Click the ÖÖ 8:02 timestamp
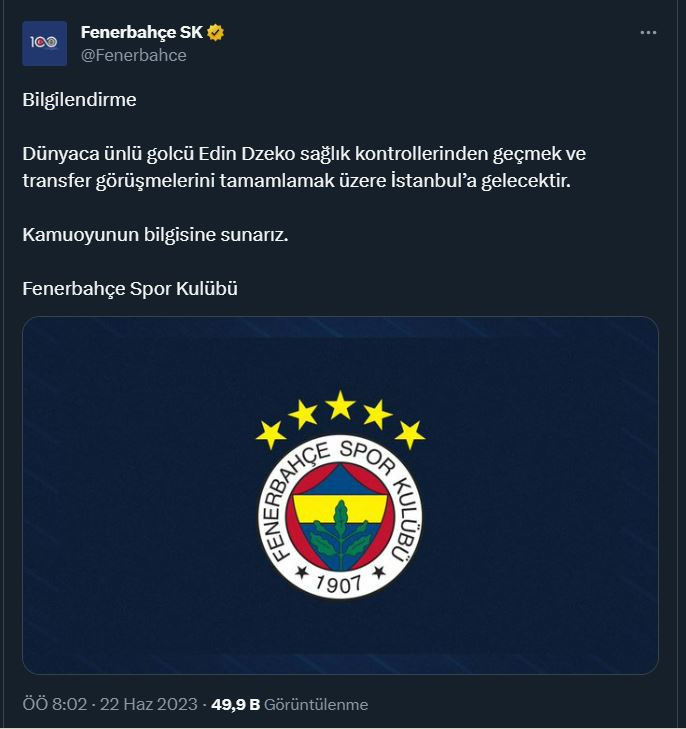Viewport: 686px width, 729px height. [54, 705]
